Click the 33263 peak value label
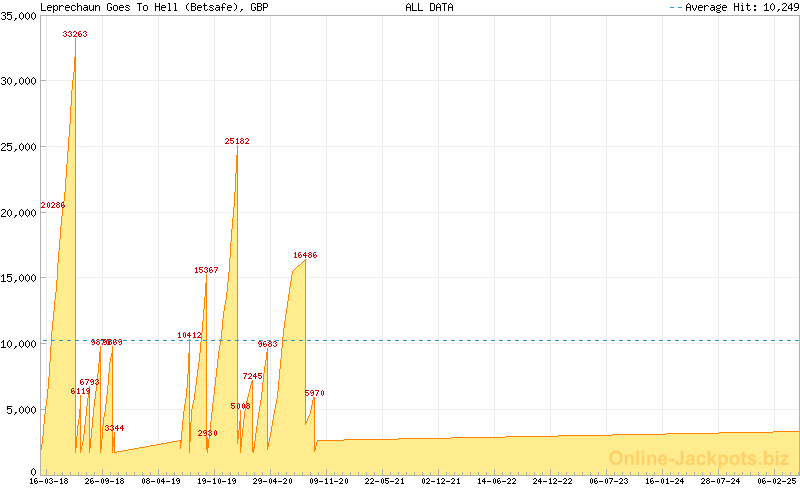 (75, 34)
